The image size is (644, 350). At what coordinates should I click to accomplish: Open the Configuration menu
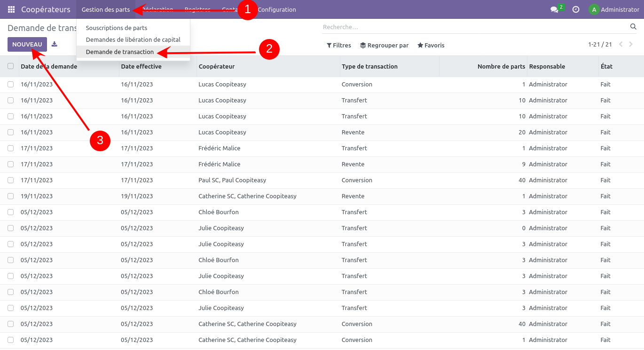(277, 9)
